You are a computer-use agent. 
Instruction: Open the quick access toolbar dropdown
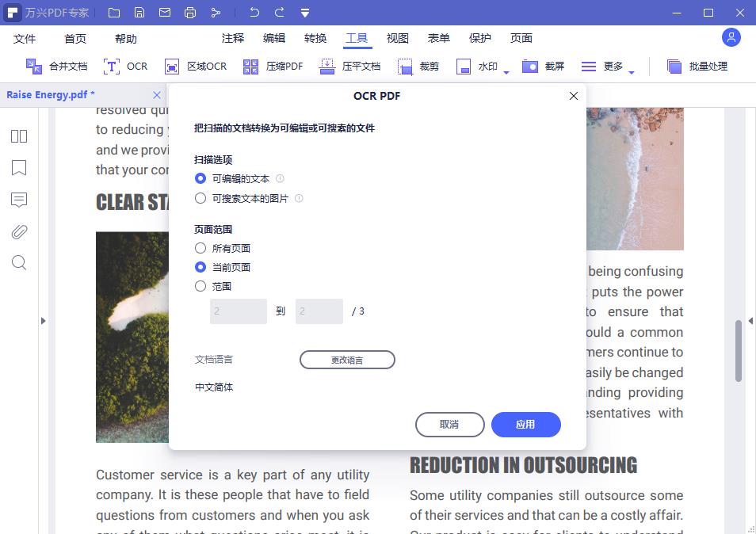305,13
